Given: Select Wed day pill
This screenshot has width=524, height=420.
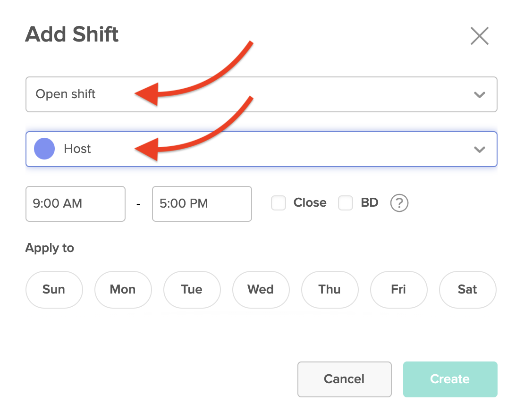Looking at the screenshot, I should pyautogui.click(x=261, y=290).
